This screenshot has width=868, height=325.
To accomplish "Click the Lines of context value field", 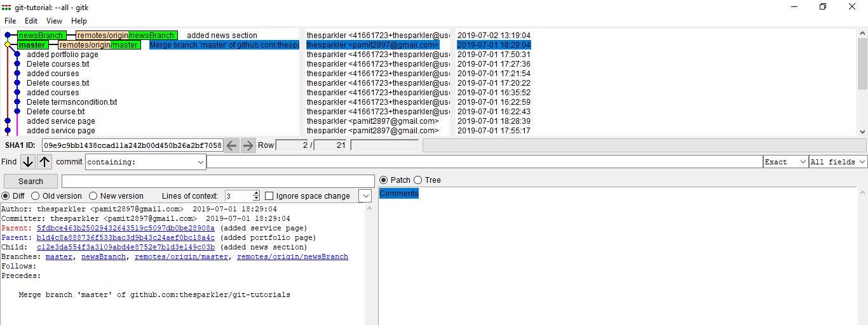I will pyautogui.click(x=240, y=196).
